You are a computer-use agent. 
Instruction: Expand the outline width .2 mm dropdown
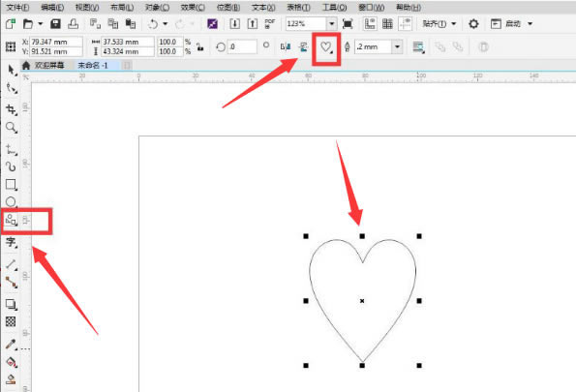pyautogui.click(x=397, y=46)
